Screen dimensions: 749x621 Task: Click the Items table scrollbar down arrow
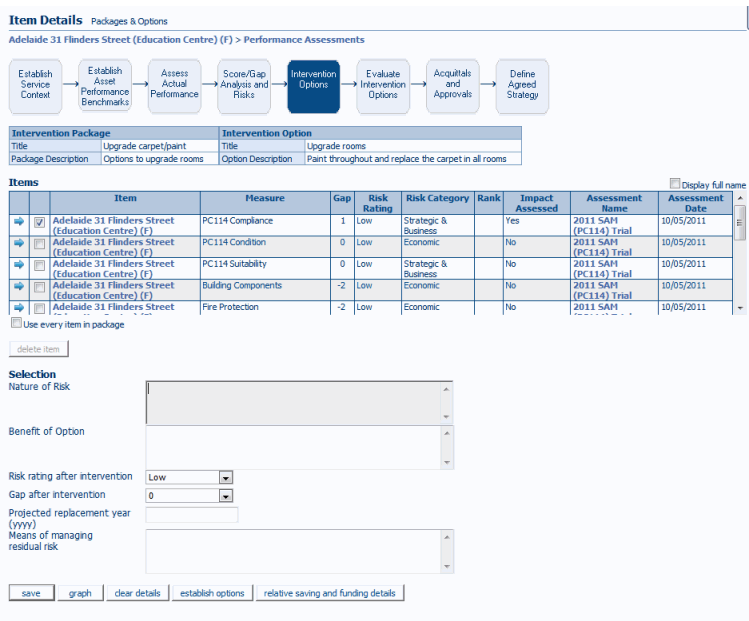[740, 309]
